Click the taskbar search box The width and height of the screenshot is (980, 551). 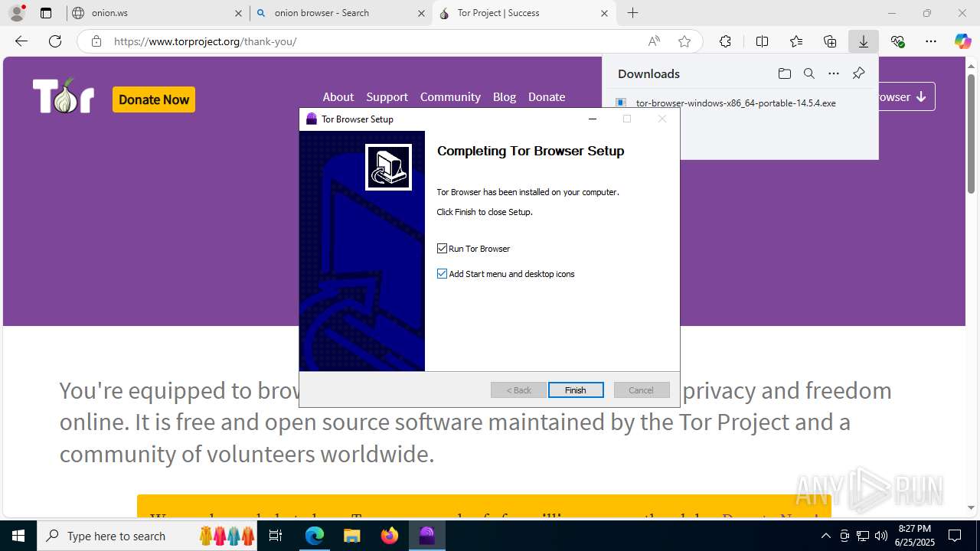tap(149, 536)
